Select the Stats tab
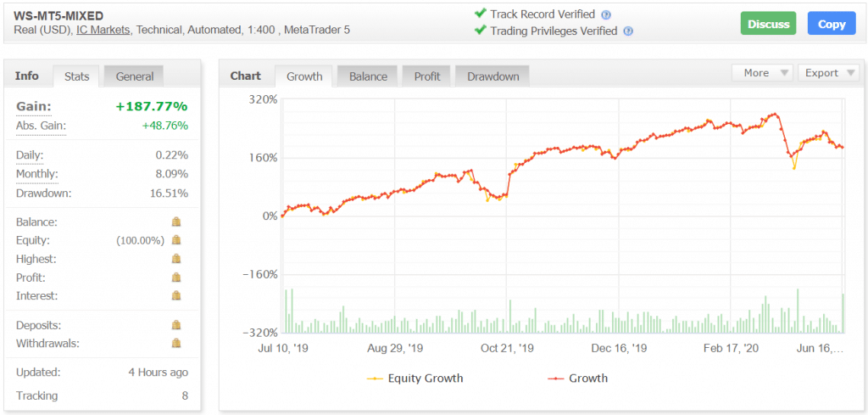868x415 pixels. 76,76
